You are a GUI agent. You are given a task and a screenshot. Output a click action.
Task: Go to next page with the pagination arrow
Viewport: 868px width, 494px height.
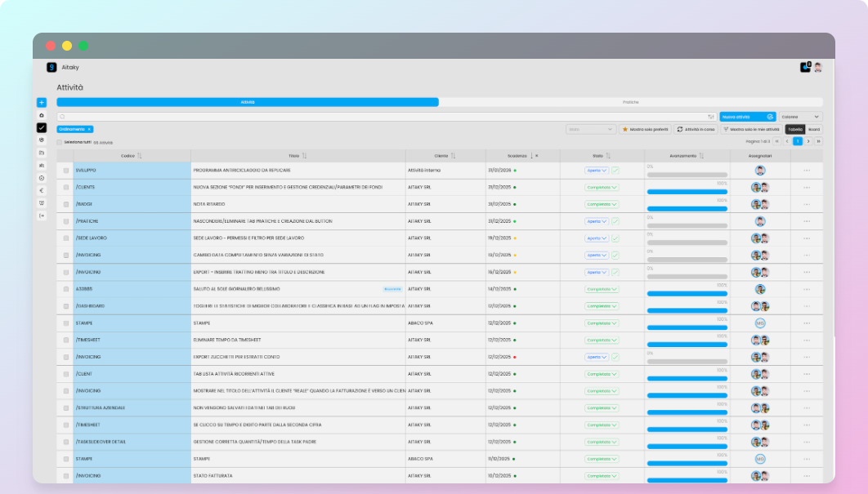808,140
